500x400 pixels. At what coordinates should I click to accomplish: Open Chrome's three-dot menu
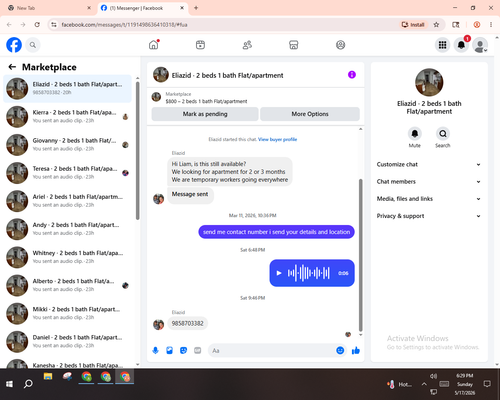click(x=491, y=25)
